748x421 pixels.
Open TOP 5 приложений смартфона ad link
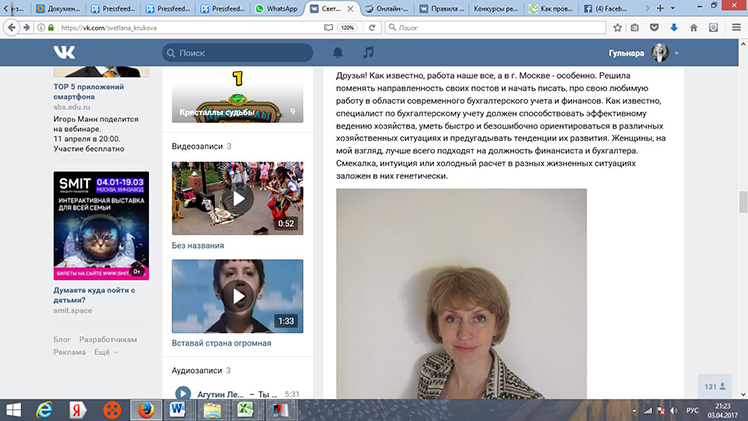click(x=89, y=92)
